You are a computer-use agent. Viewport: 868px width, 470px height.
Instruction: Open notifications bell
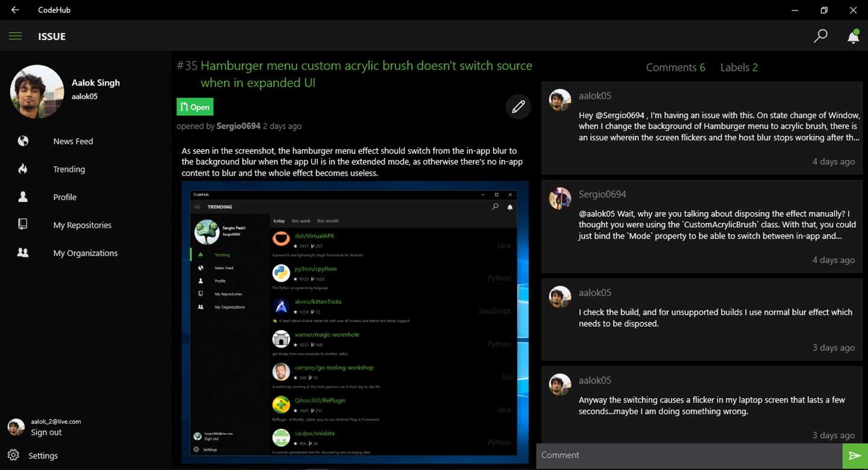pos(853,36)
